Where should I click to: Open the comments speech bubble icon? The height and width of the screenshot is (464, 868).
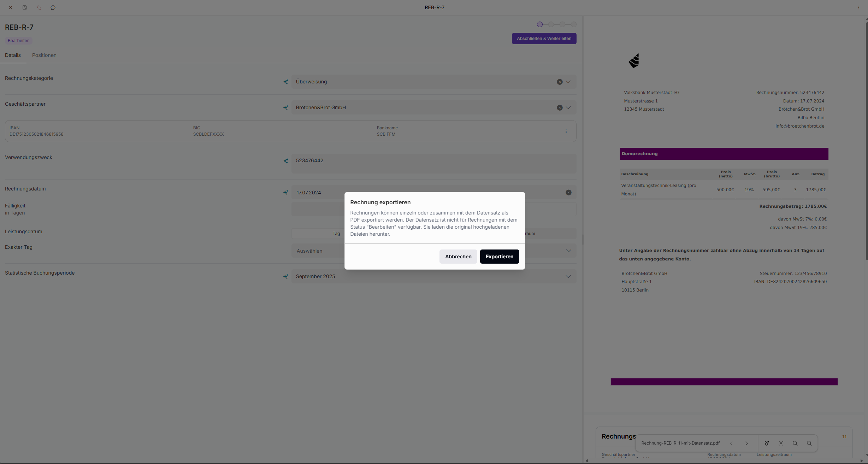coord(53,7)
